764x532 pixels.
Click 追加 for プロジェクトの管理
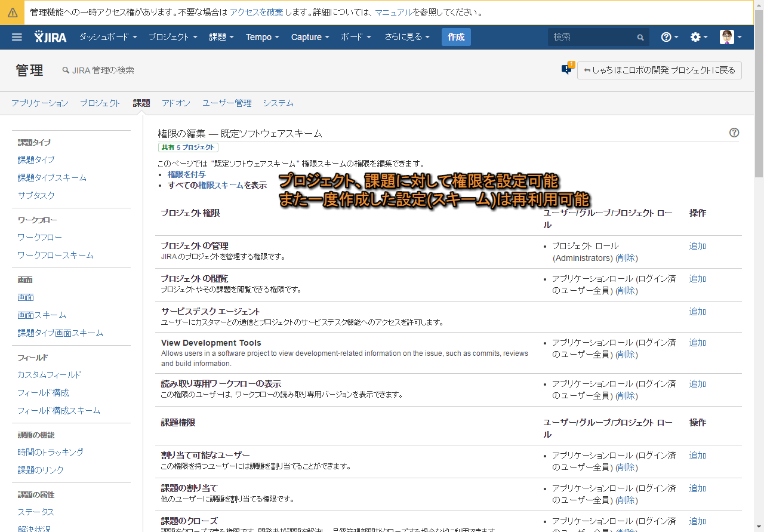click(x=698, y=245)
